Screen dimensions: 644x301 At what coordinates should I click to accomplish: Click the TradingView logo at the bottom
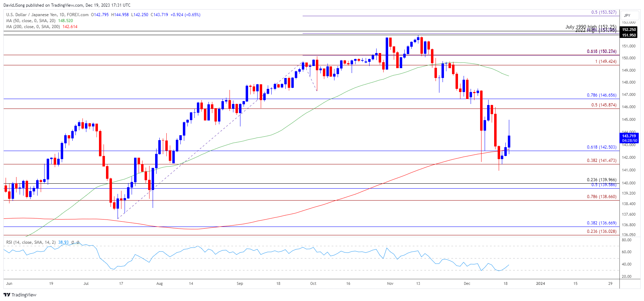pyautogui.click(x=20, y=295)
